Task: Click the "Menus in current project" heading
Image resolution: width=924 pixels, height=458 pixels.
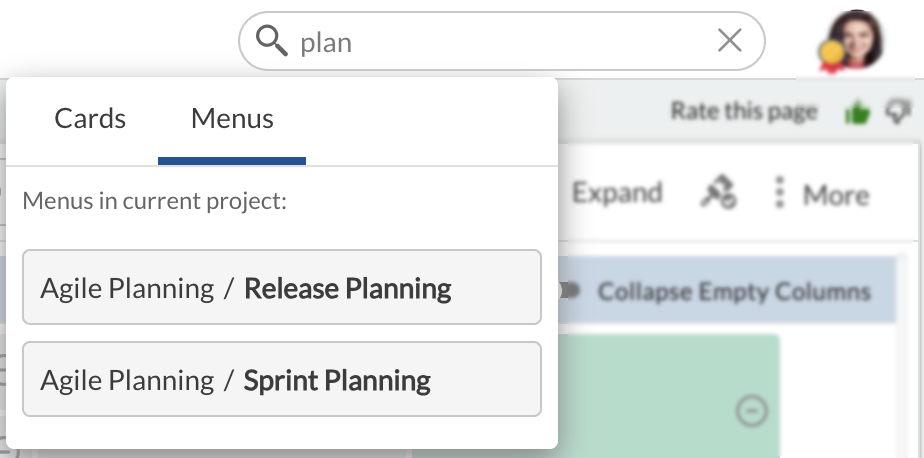Action: (x=155, y=201)
